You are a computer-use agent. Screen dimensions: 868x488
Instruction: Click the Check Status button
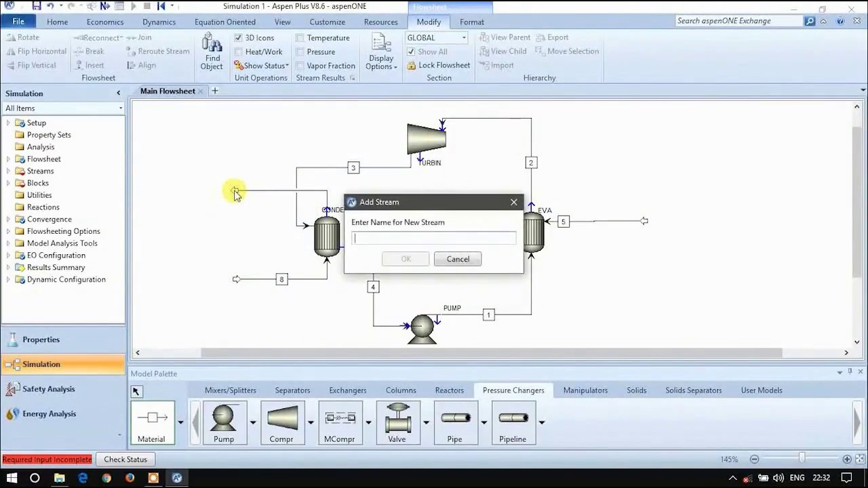click(x=125, y=460)
